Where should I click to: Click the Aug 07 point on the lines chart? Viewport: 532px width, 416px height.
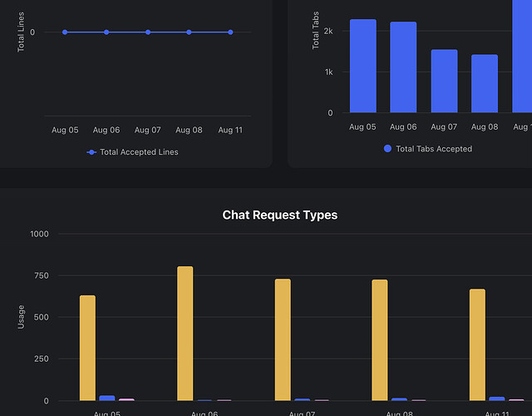(x=148, y=32)
